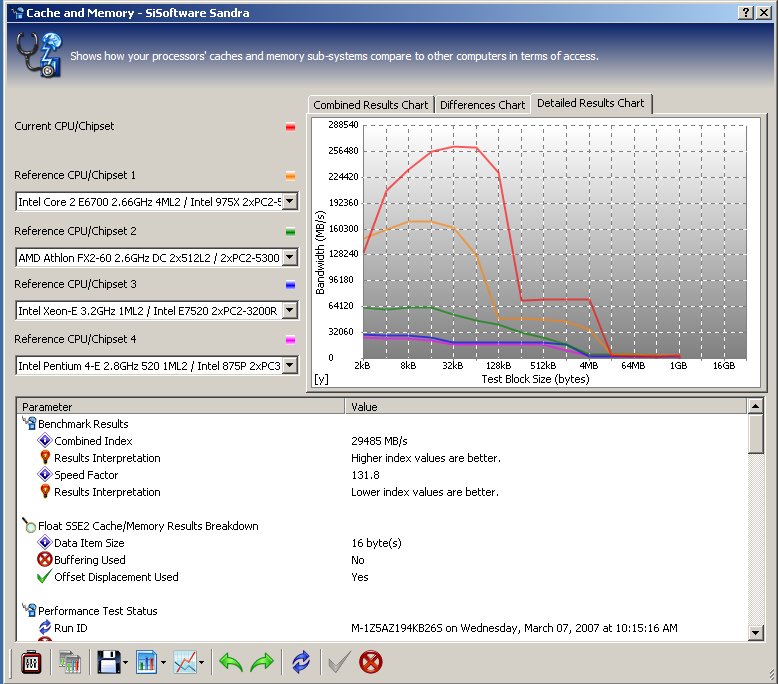Click the Run ID blue arrows icon
The height and width of the screenshot is (684, 778).
(x=45, y=627)
